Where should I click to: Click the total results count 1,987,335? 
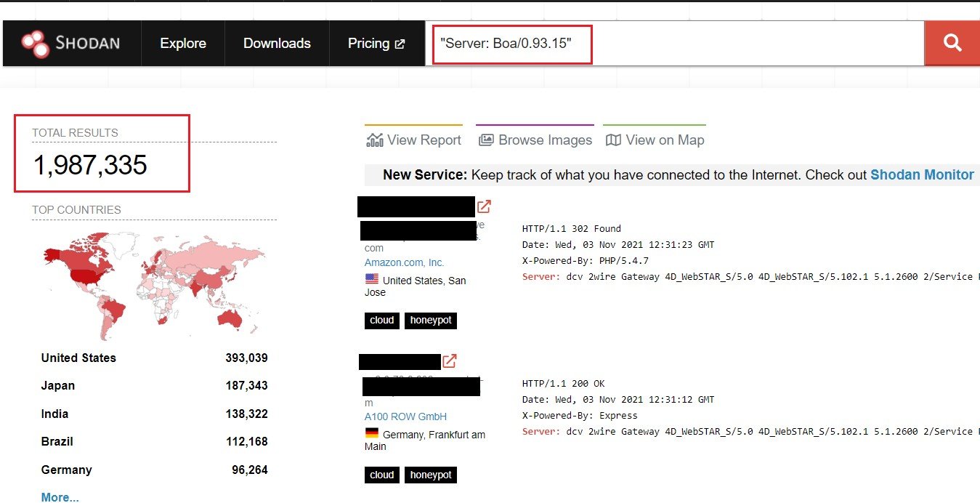click(90, 165)
